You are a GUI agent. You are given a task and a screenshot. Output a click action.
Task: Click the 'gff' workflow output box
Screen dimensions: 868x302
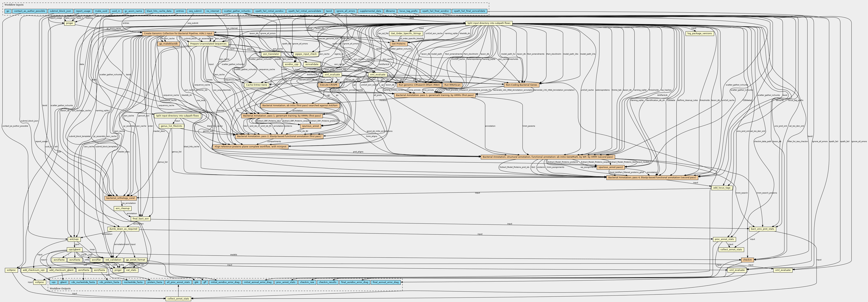205,282
